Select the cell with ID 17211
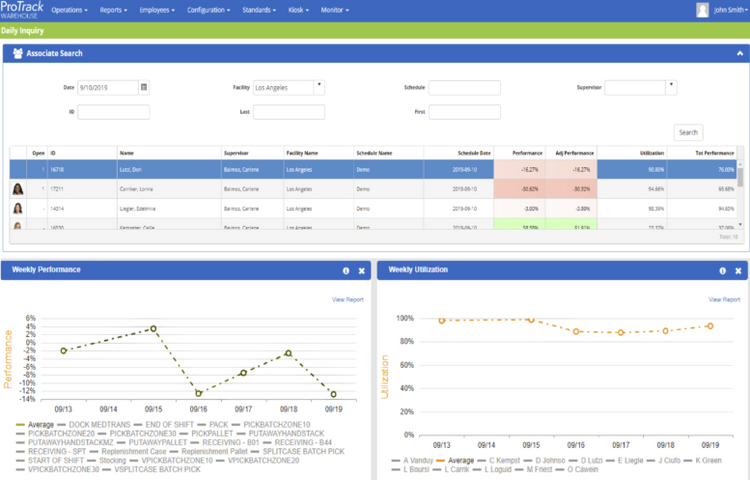This screenshot has height=480, width=750. 82,189
